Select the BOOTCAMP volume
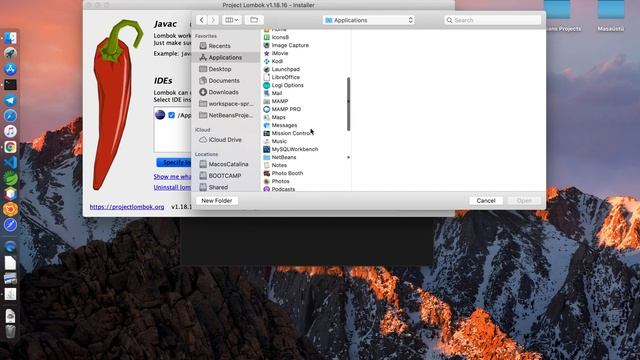This screenshot has height=360, width=640. pyautogui.click(x=225, y=176)
